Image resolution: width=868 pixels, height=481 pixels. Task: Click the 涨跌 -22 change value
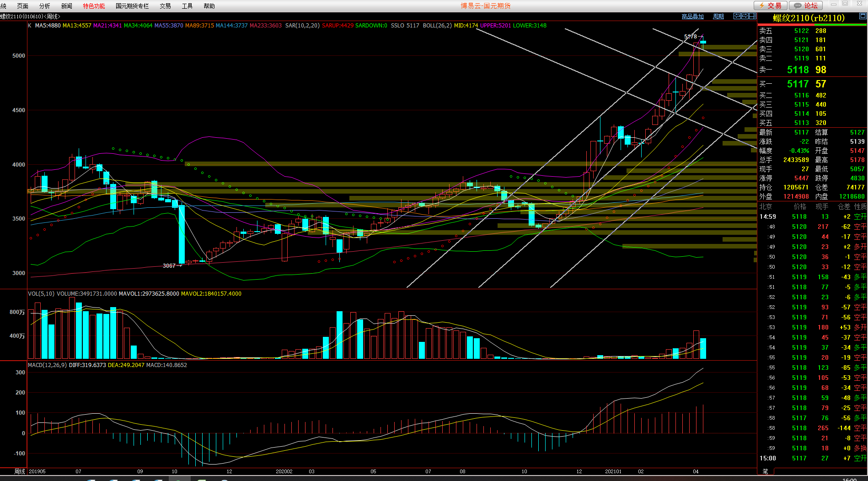pyautogui.click(x=804, y=142)
